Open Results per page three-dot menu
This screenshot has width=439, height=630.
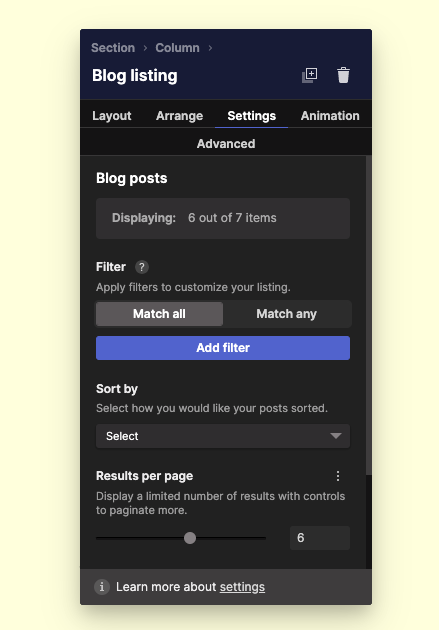tap(338, 476)
